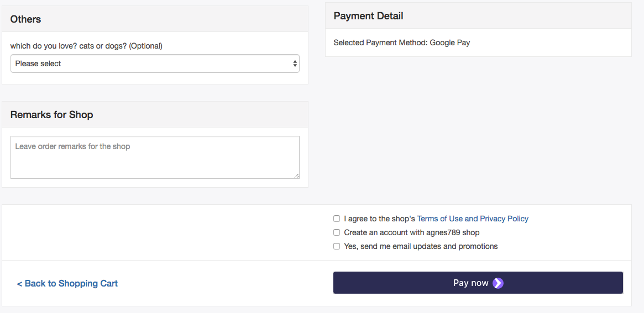Click the 'Create an account with agnes789 shop' label
Image resolution: width=644 pixels, height=313 pixels.
411,232
